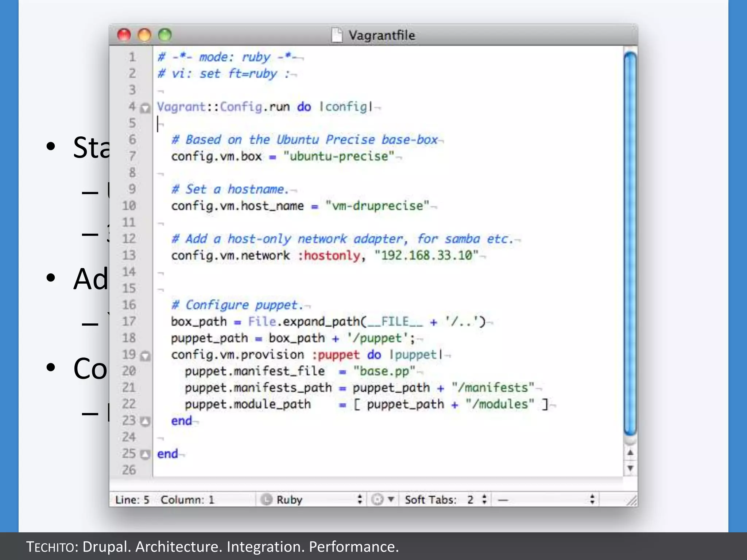747x560 pixels.
Task: Click the language icon beside Ruby
Action: tap(267, 499)
